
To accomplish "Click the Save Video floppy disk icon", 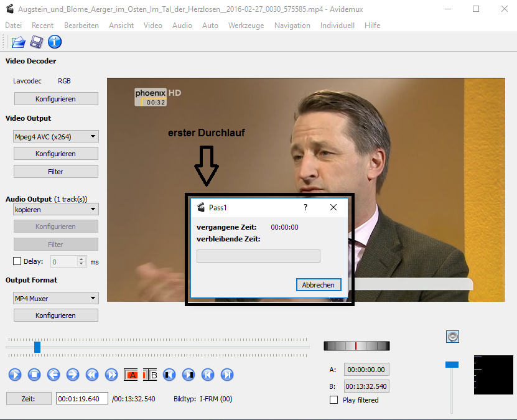I will click(x=36, y=42).
